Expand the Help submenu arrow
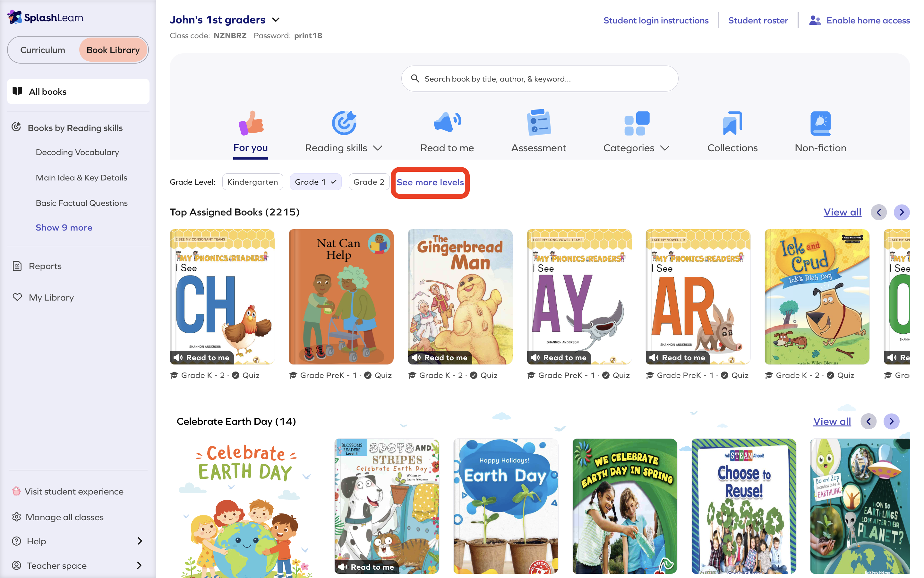The height and width of the screenshot is (578, 924). 139,541
